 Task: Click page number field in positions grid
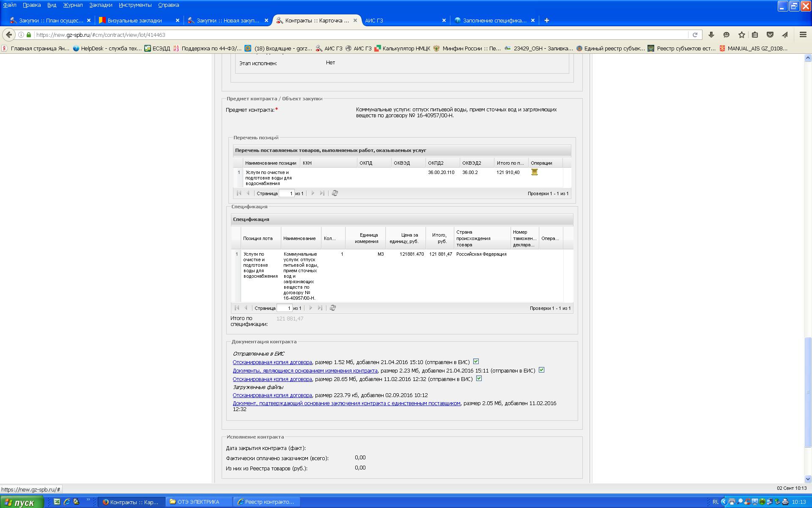click(286, 193)
